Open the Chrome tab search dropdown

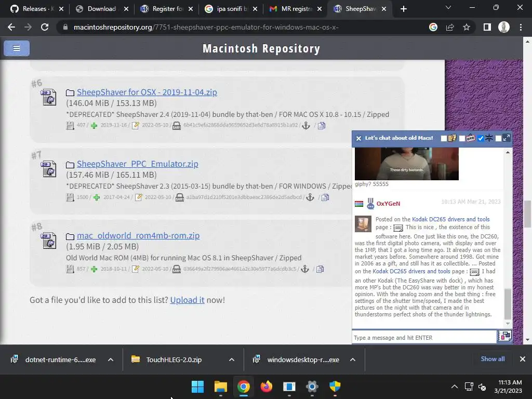coord(448,8)
